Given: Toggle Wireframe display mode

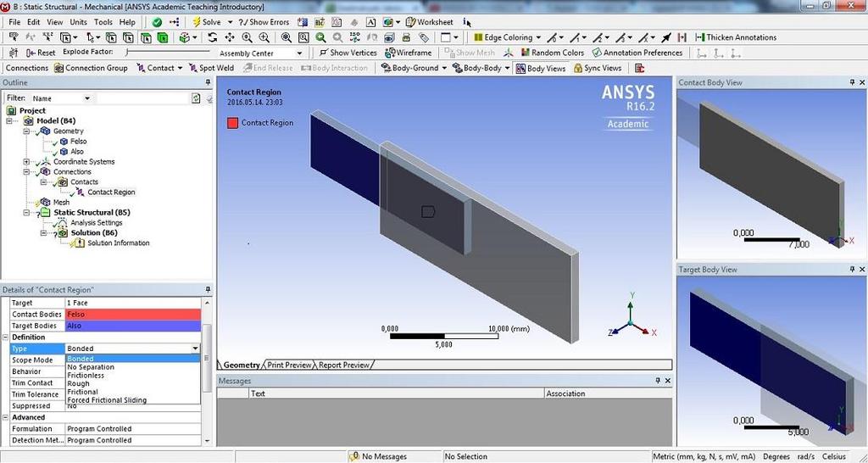Looking at the screenshot, I should (x=409, y=53).
